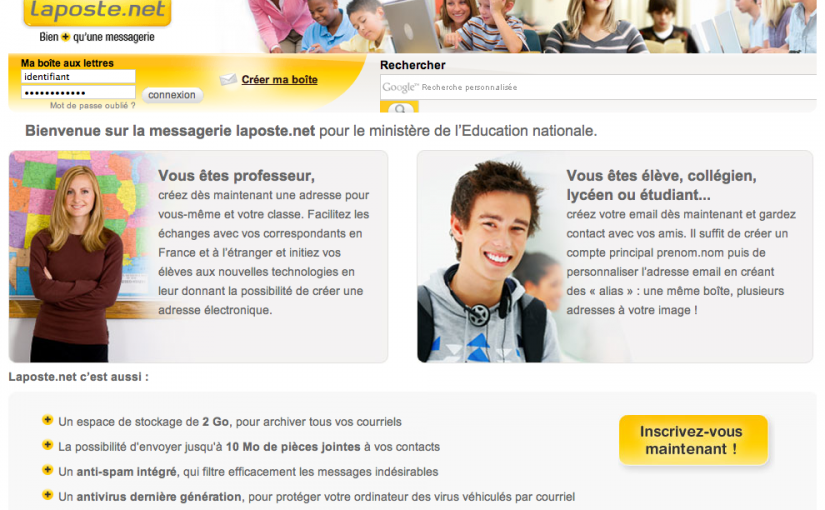
Task: Focus the identifiant username field
Action: [78, 77]
